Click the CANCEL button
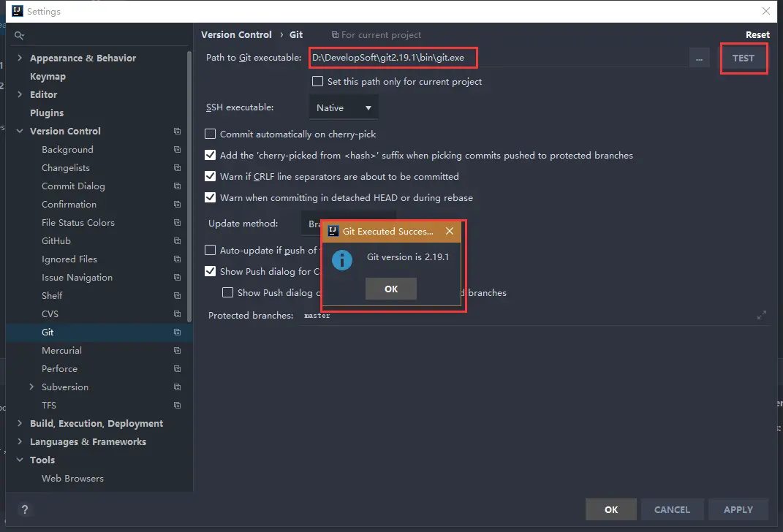783x532 pixels. point(672,509)
